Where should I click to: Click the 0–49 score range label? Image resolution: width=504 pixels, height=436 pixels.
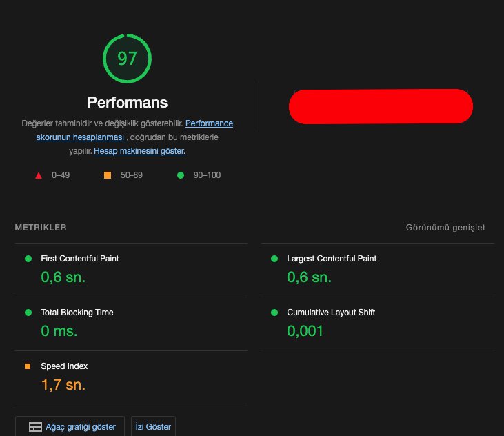coord(61,175)
